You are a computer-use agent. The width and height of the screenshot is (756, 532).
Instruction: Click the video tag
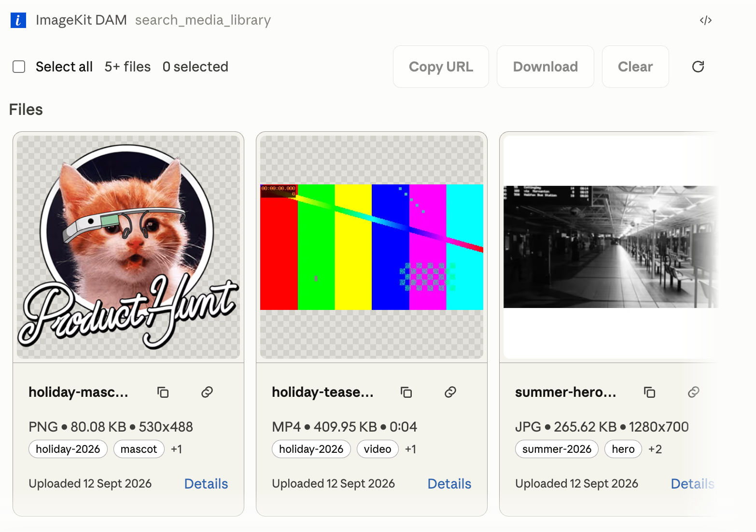378,449
